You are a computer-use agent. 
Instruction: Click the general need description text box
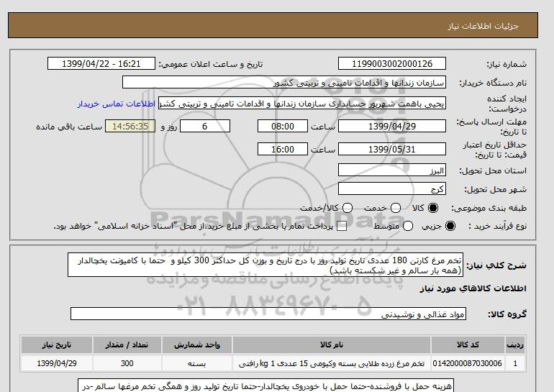265,265
